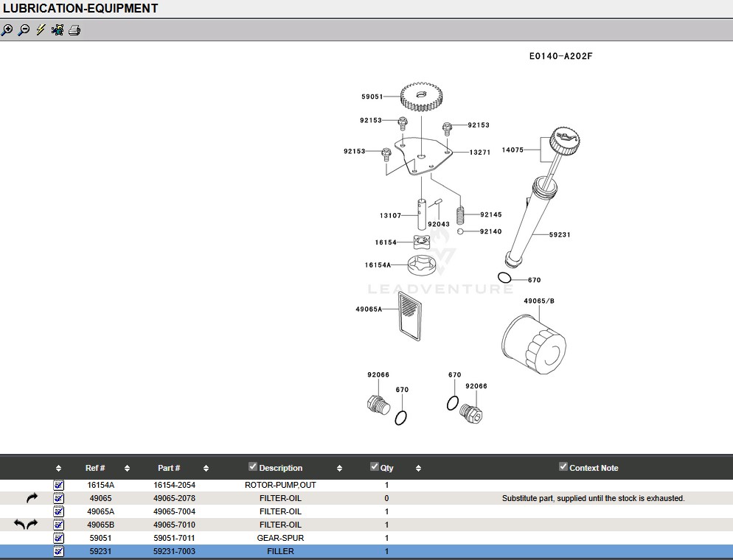Click the 49065/B oil filter in diagram

(x=532, y=343)
